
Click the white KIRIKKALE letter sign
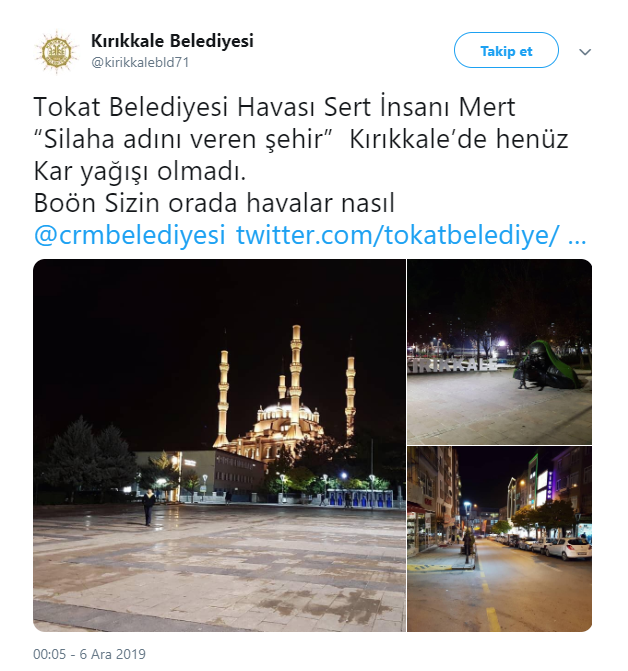(x=453, y=365)
